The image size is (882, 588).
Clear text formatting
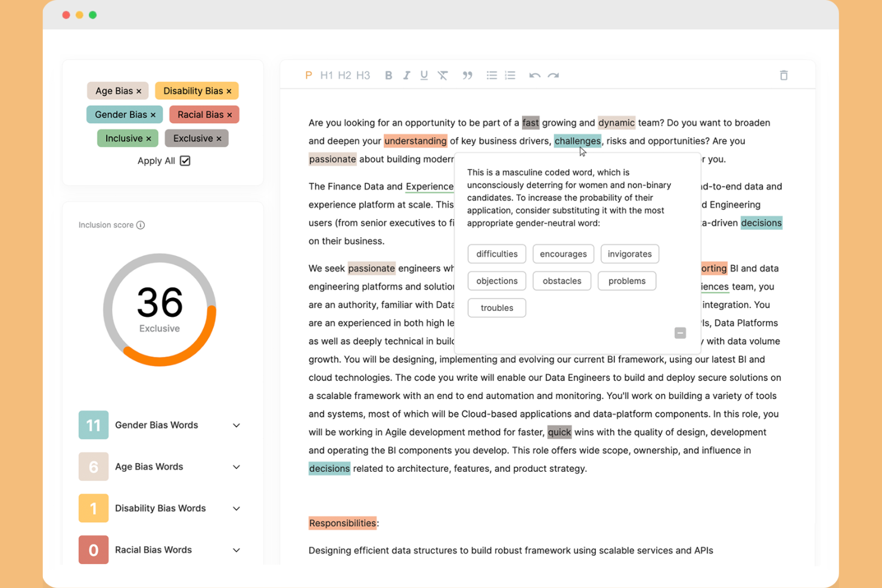click(x=443, y=75)
